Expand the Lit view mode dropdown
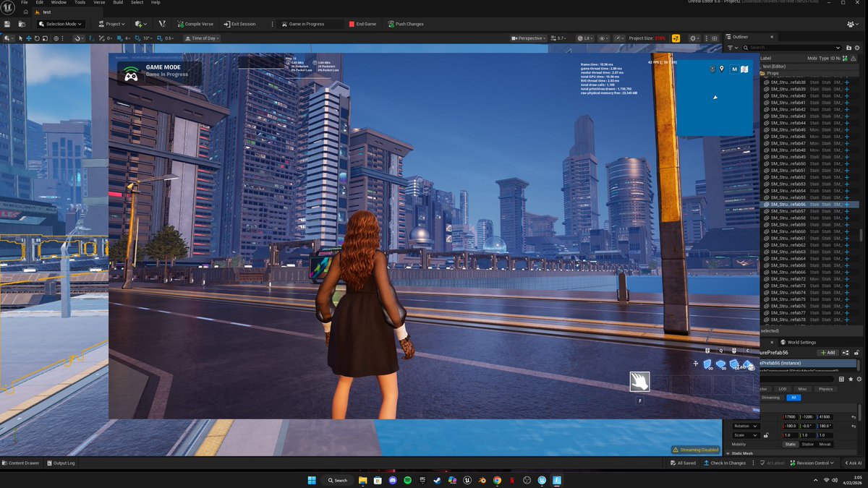Viewport: 868px width, 488px height. pos(587,39)
